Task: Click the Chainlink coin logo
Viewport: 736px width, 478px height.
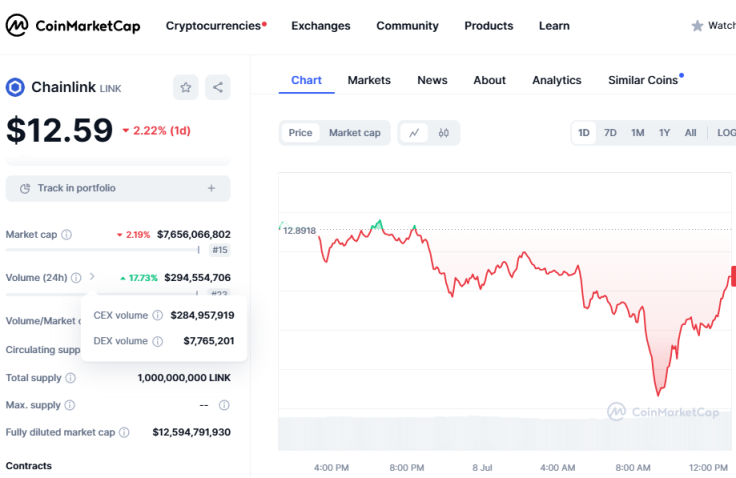Action: [x=15, y=87]
